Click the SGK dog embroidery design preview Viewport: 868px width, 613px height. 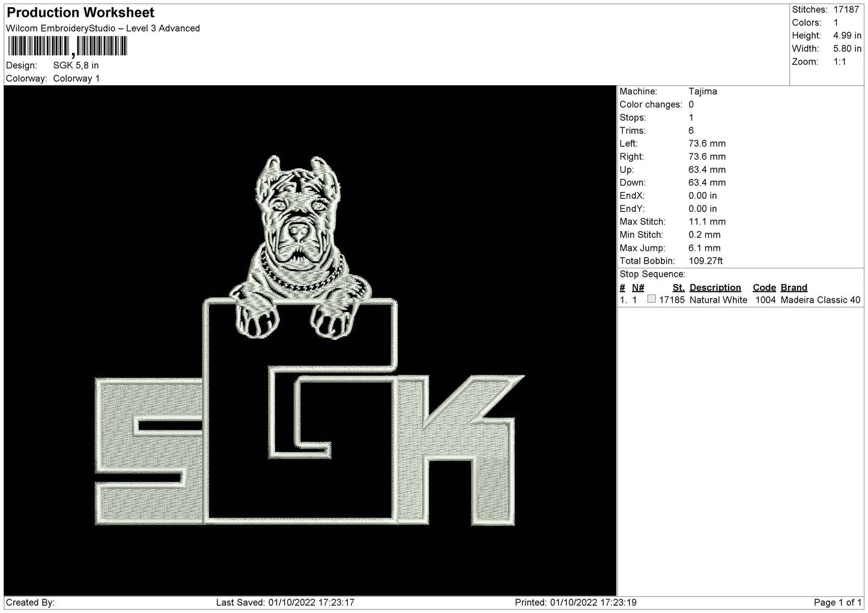tap(310, 340)
